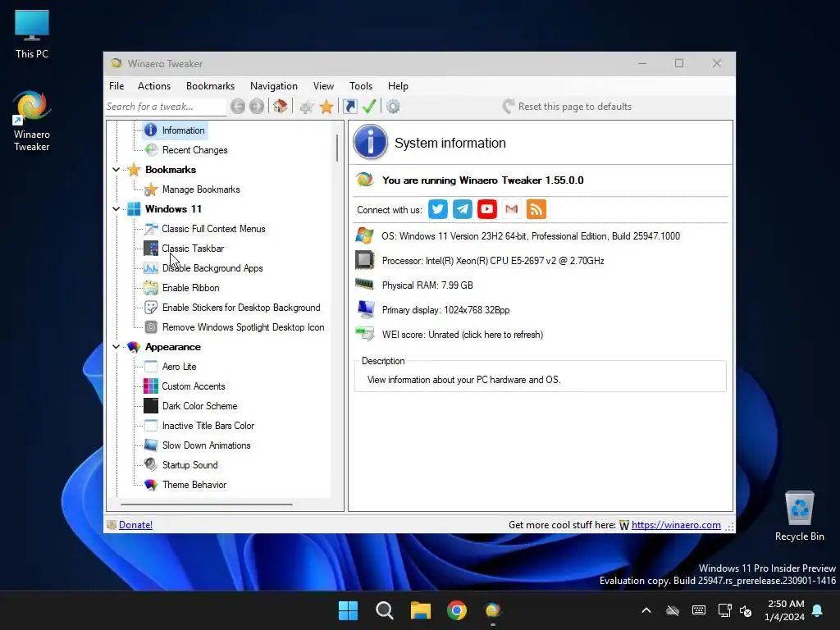This screenshot has width=840, height=630.
Task: Open the YouTube social icon
Action: (487, 209)
